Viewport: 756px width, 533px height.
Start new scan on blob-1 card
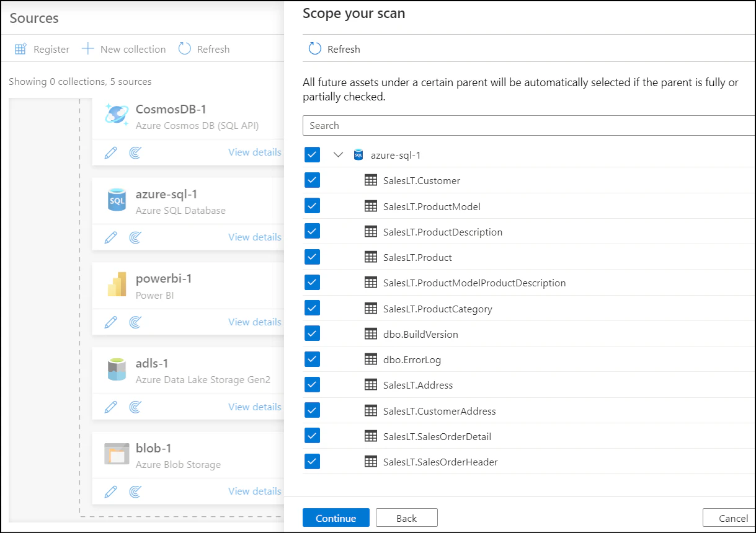tap(135, 491)
